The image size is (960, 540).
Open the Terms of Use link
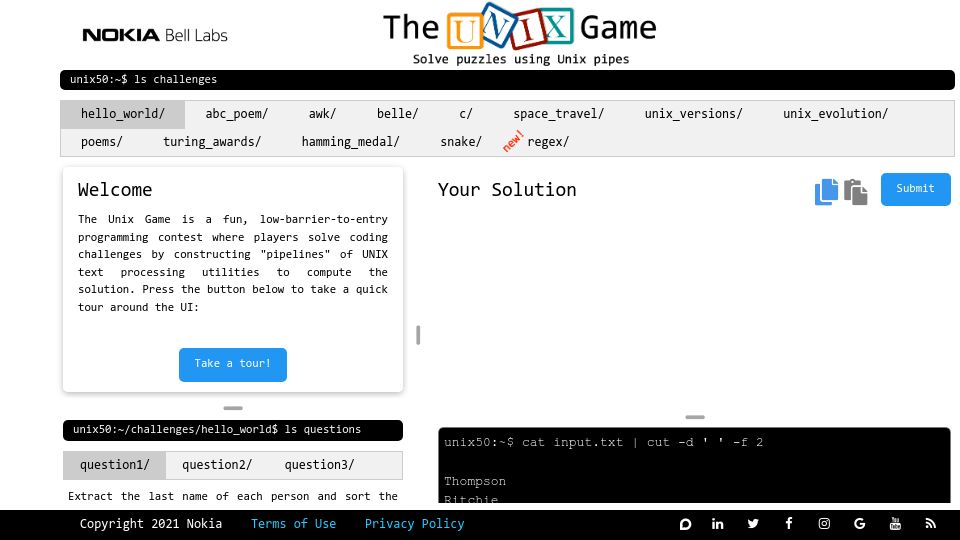point(293,524)
